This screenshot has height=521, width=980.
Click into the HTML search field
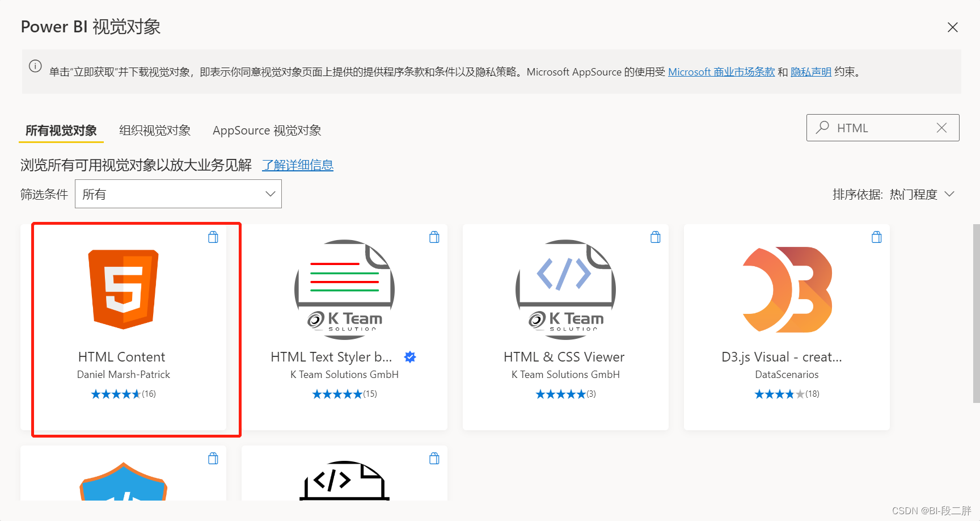pos(882,128)
